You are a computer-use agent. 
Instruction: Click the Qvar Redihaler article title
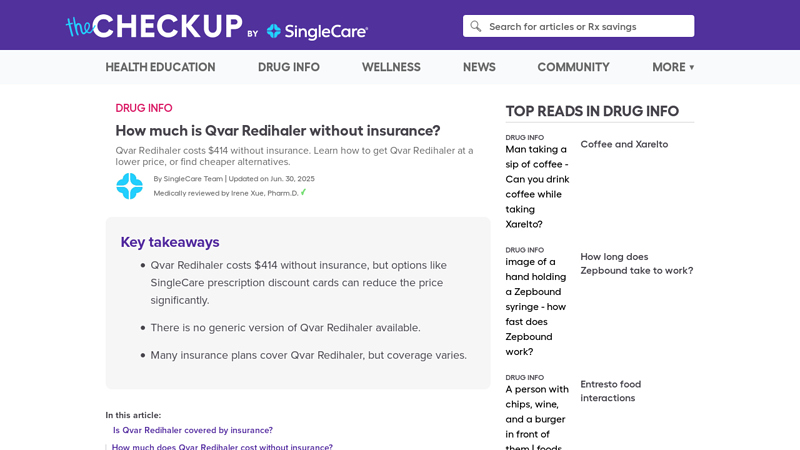coord(278,131)
